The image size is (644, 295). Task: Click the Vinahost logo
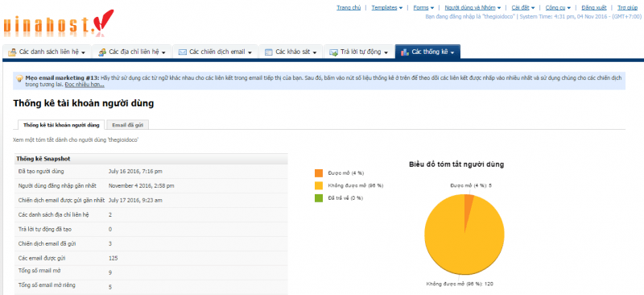pyautogui.click(x=58, y=24)
